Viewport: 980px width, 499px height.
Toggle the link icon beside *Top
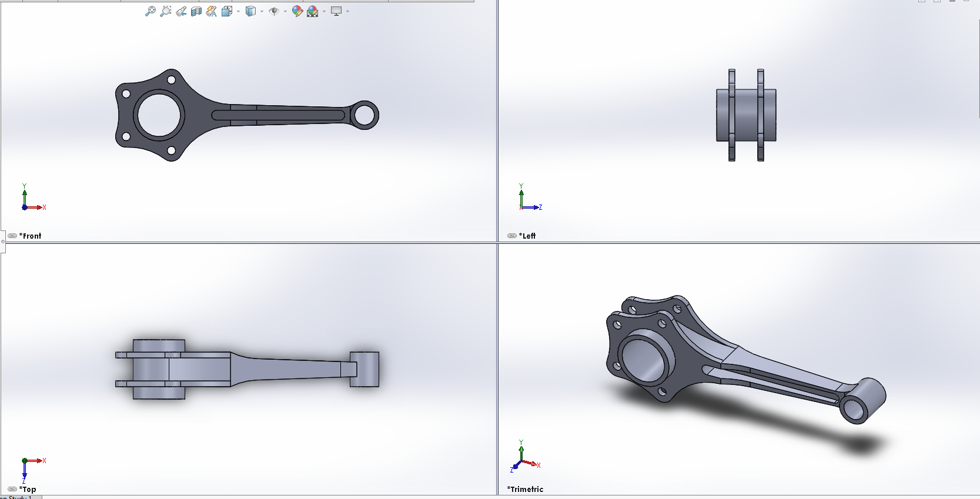pos(12,489)
